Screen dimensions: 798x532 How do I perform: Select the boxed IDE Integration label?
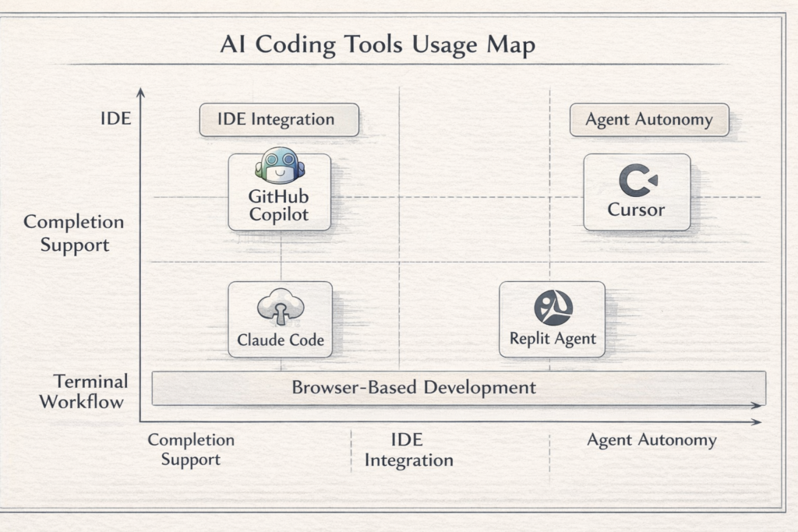point(278,120)
